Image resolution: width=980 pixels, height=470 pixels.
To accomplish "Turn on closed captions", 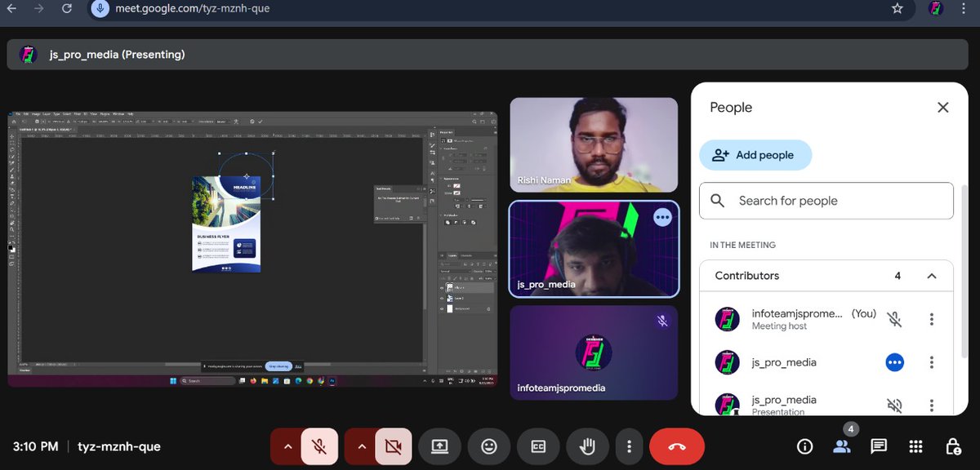I will pos(539,446).
